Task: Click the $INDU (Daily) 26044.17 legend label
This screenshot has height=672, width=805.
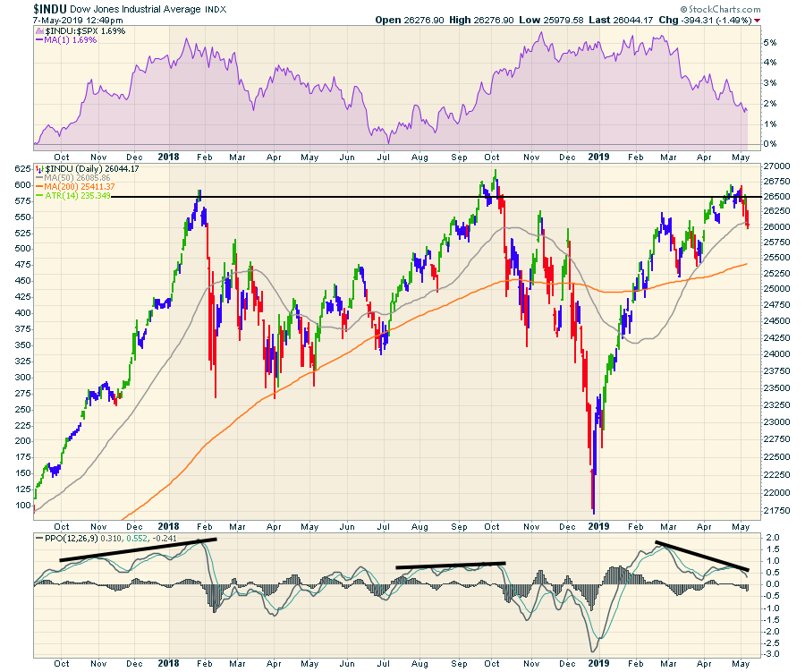Action: pos(92,169)
